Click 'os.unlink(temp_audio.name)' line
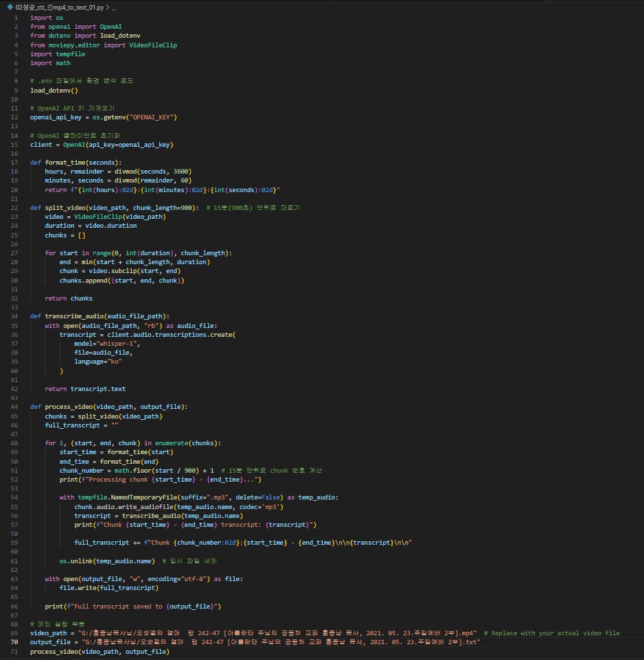 107,561
